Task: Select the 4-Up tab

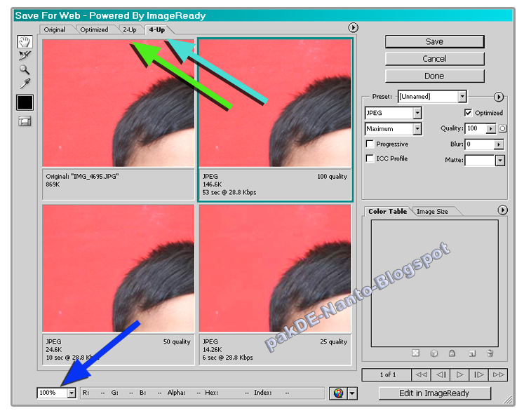Action: (x=157, y=29)
